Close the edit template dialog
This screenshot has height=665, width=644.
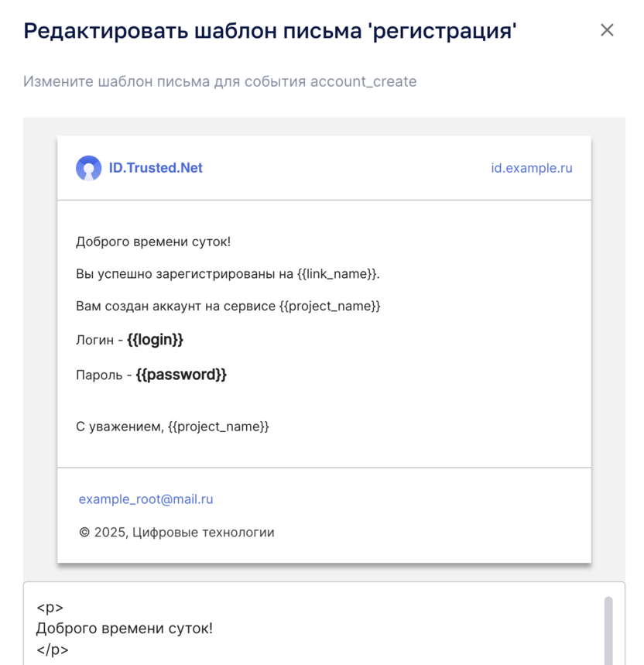point(607,30)
